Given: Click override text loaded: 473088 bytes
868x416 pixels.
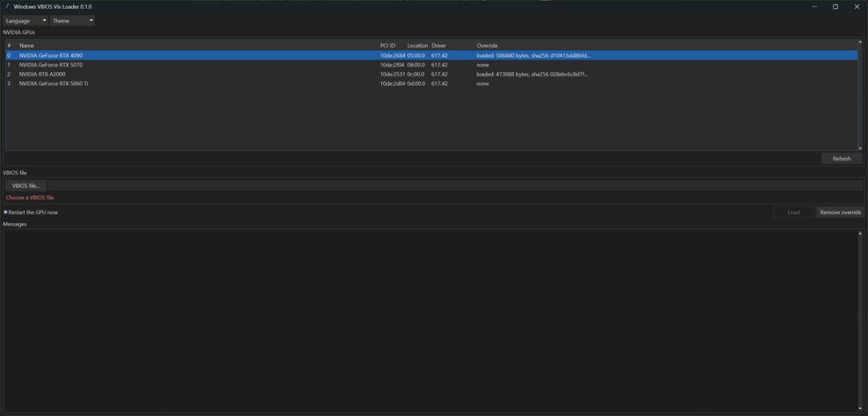Looking at the screenshot, I should [532, 74].
